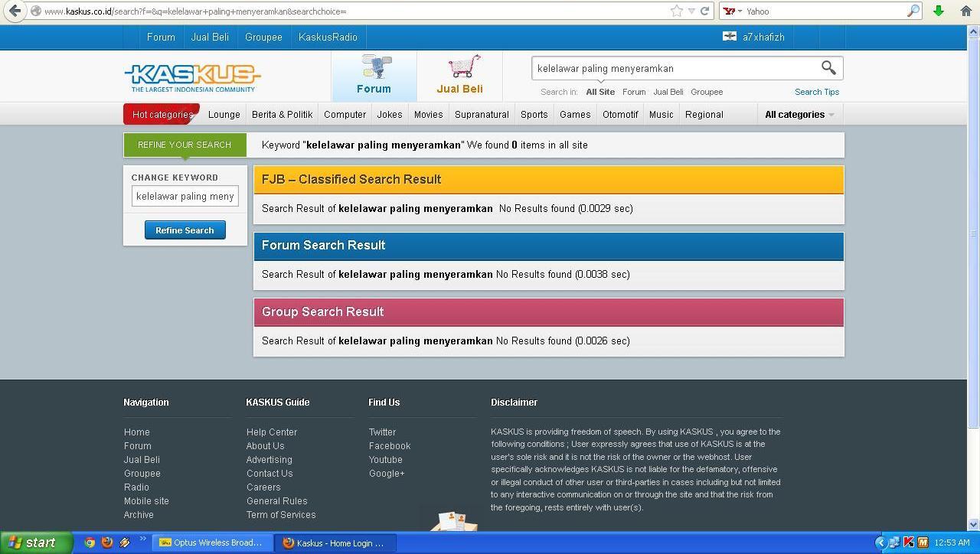This screenshot has height=554, width=980.
Task: Open the URL history dropdown arrow
Action: coord(691,11)
